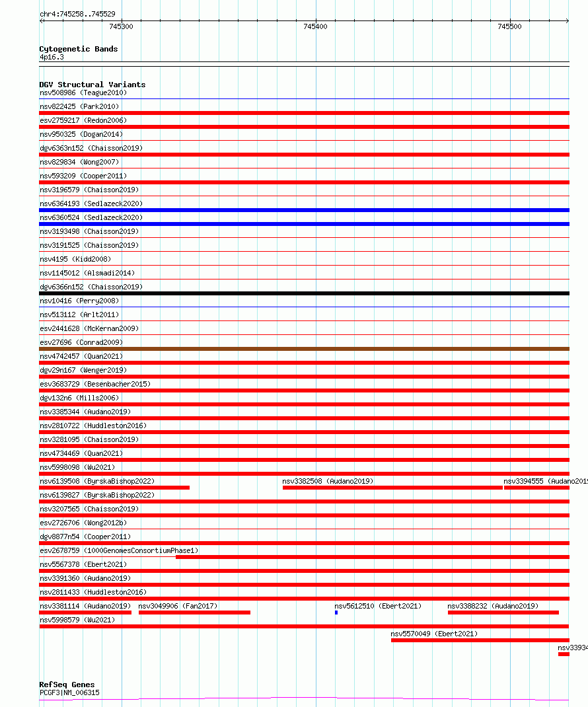The image size is (588, 707).
Task: Select nsv2811433 (Huddleston2016) label
Action: [93, 593]
